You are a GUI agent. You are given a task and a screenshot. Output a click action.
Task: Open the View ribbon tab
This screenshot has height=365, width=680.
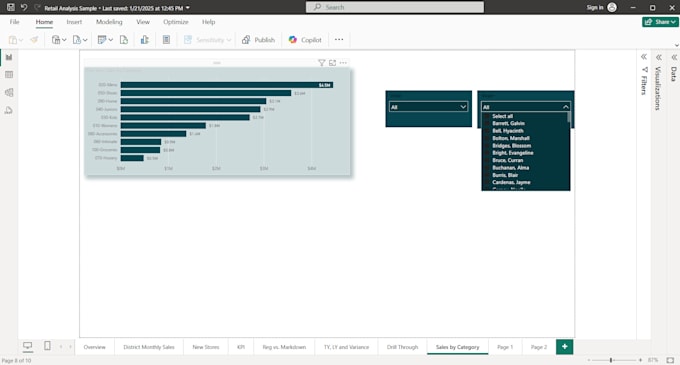pyautogui.click(x=143, y=22)
